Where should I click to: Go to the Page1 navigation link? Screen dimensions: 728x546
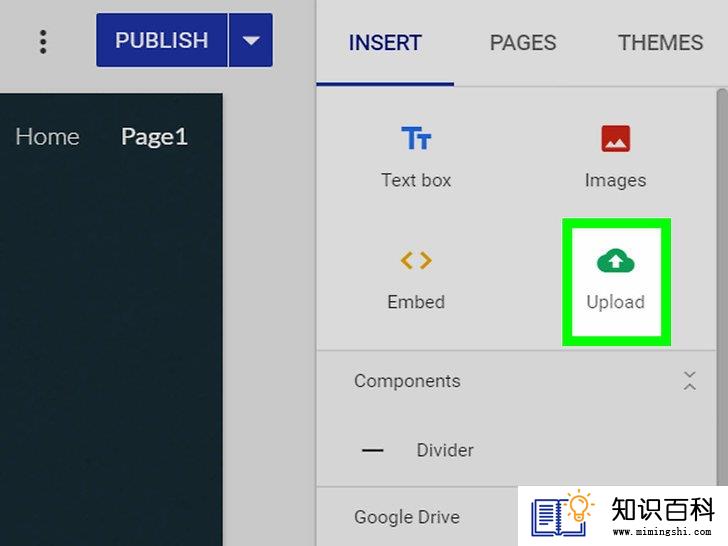[154, 136]
